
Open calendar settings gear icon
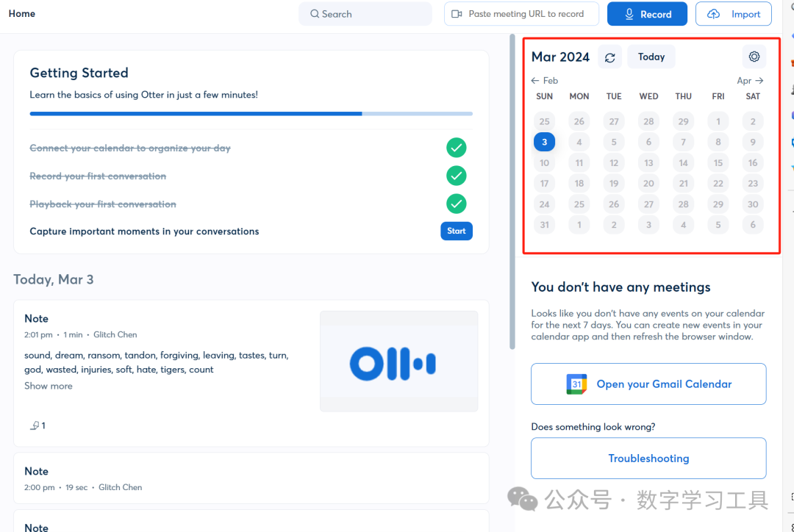pos(754,57)
